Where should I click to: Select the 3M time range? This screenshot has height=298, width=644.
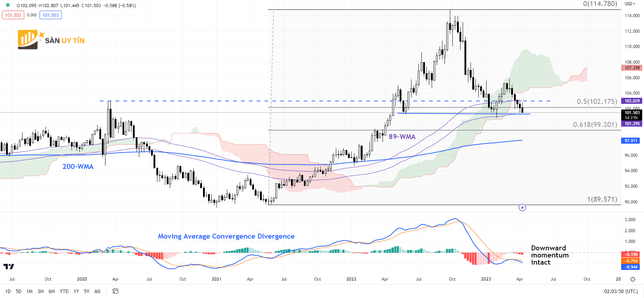[41, 291]
